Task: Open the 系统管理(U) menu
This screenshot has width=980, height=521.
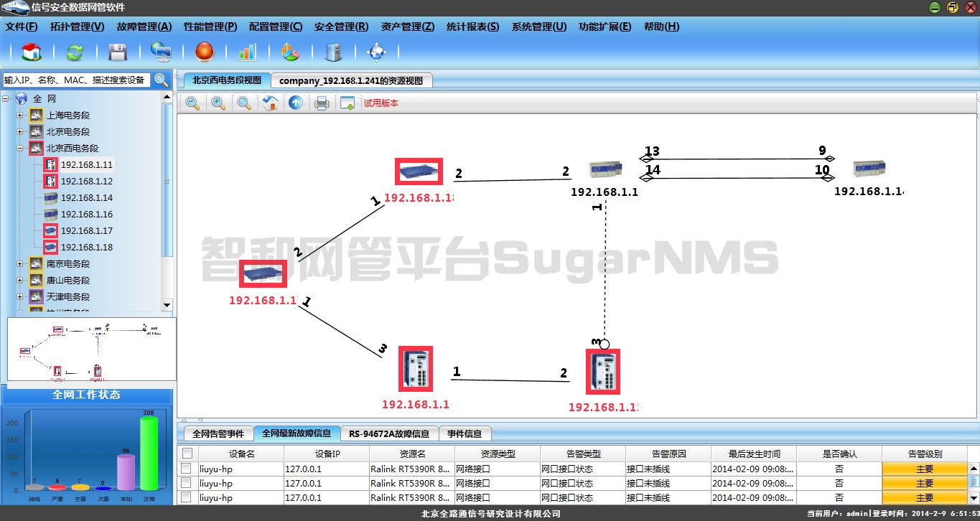Action: [539, 27]
